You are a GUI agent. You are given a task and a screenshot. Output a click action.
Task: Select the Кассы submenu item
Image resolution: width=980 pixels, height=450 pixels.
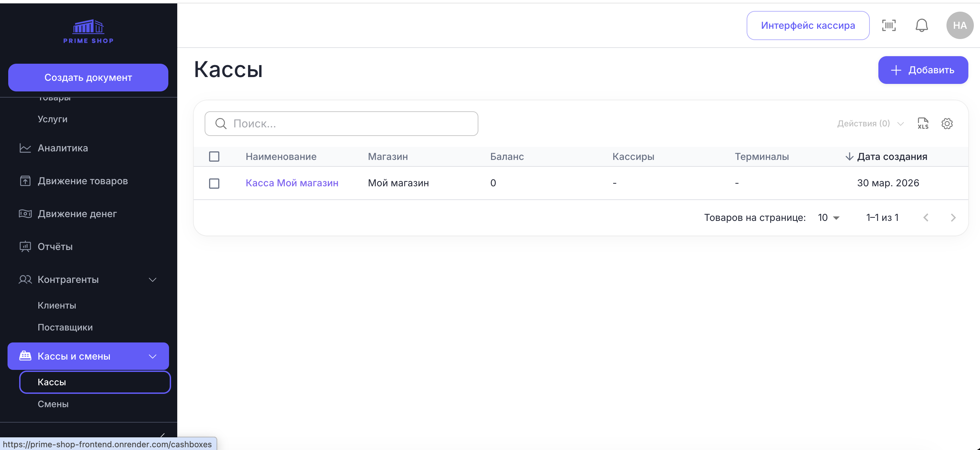[95, 382]
